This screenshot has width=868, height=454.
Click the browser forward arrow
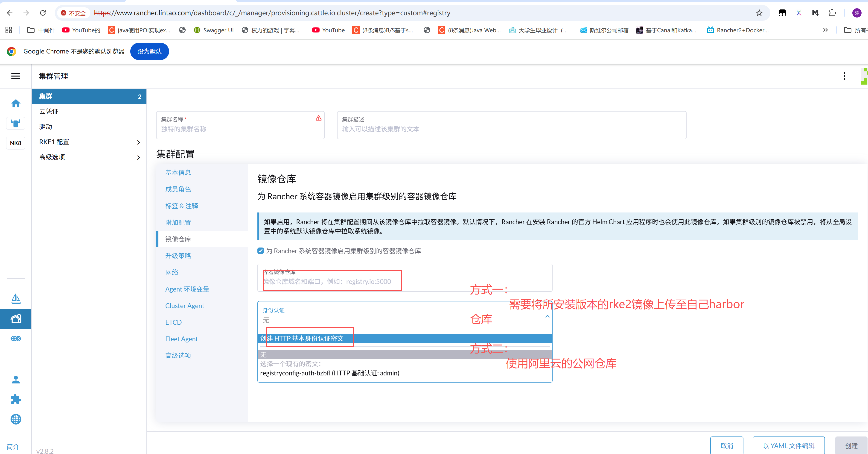point(26,13)
